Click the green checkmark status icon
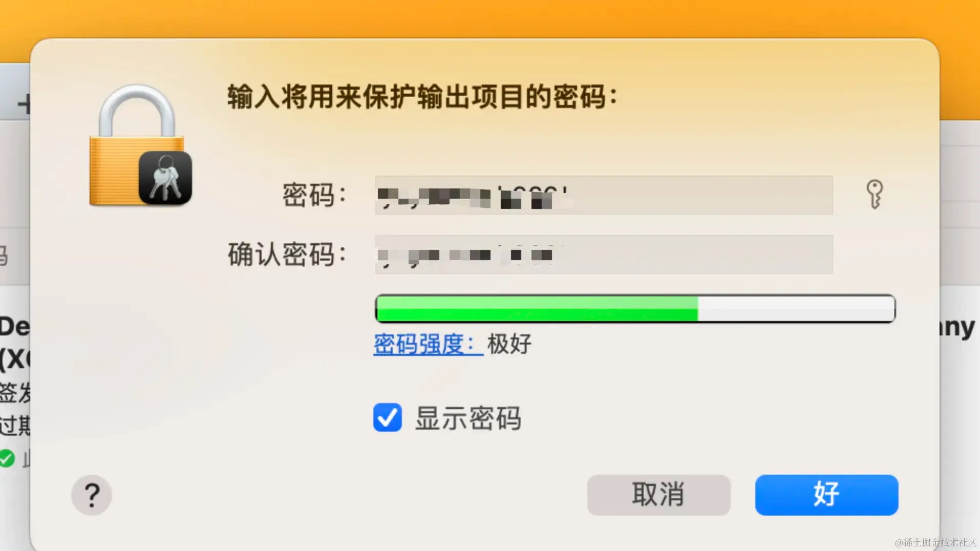The height and width of the screenshot is (551, 980). [7, 458]
